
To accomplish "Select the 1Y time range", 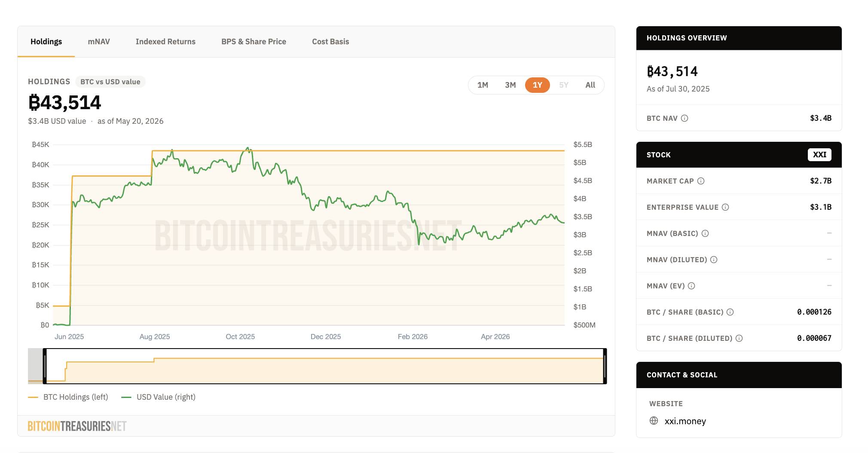I will click(538, 85).
